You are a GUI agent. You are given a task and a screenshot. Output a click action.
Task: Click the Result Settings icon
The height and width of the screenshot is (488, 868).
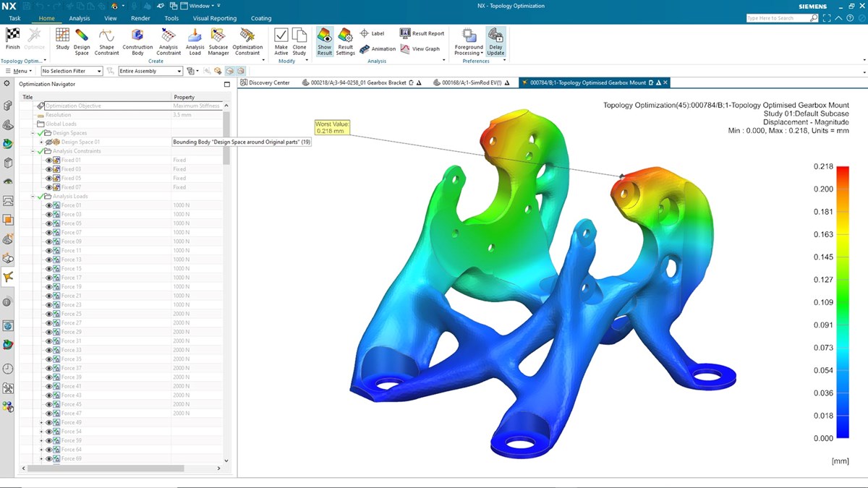[345, 36]
